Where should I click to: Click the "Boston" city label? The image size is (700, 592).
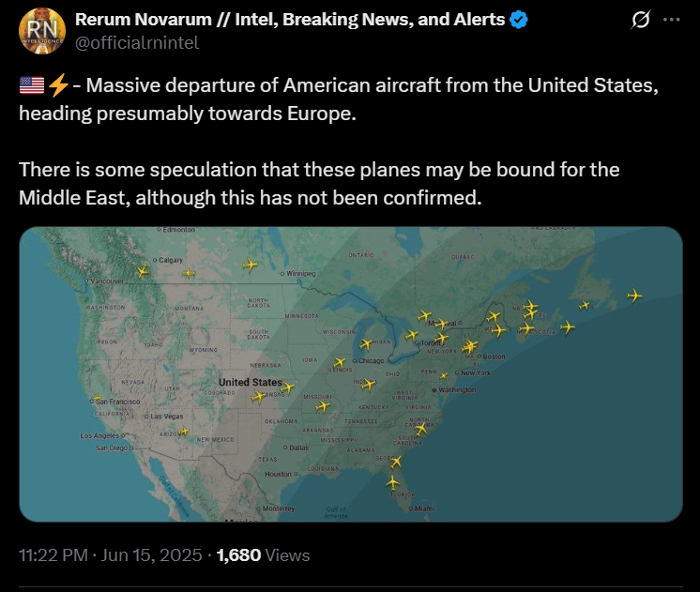tap(495, 357)
